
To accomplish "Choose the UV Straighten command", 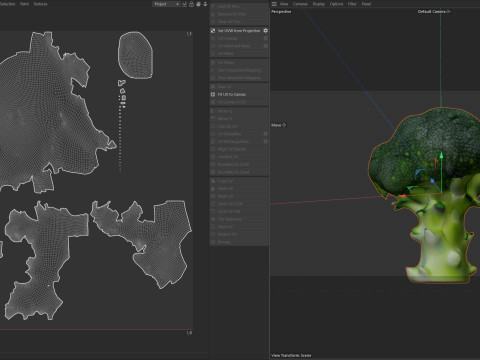I will (229, 134).
